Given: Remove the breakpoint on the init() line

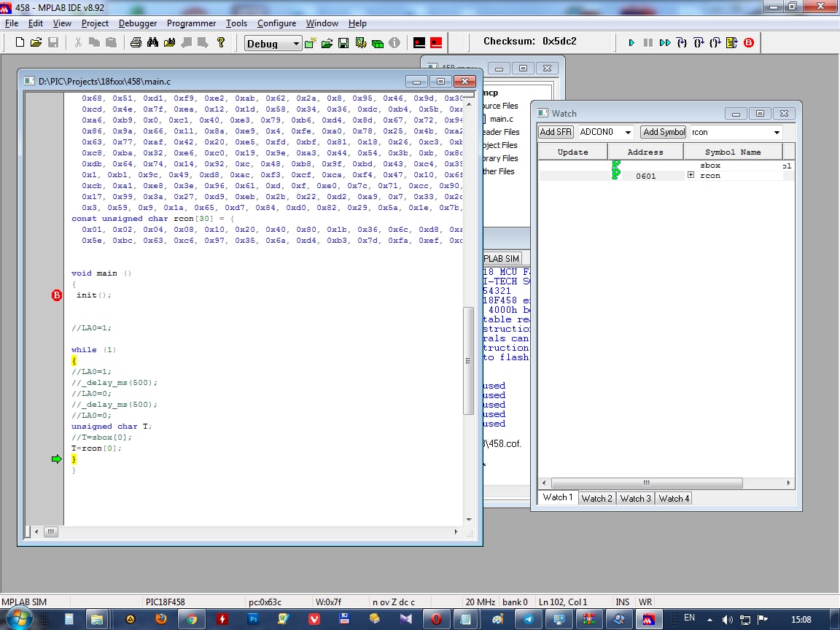Looking at the screenshot, I should click(x=57, y=295).
